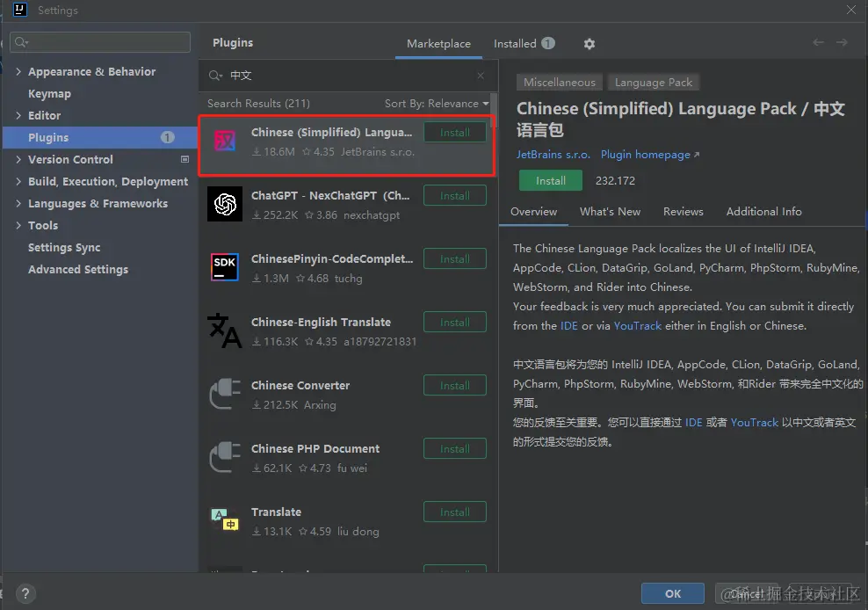Open the Overview tab

tap(533, 212)
